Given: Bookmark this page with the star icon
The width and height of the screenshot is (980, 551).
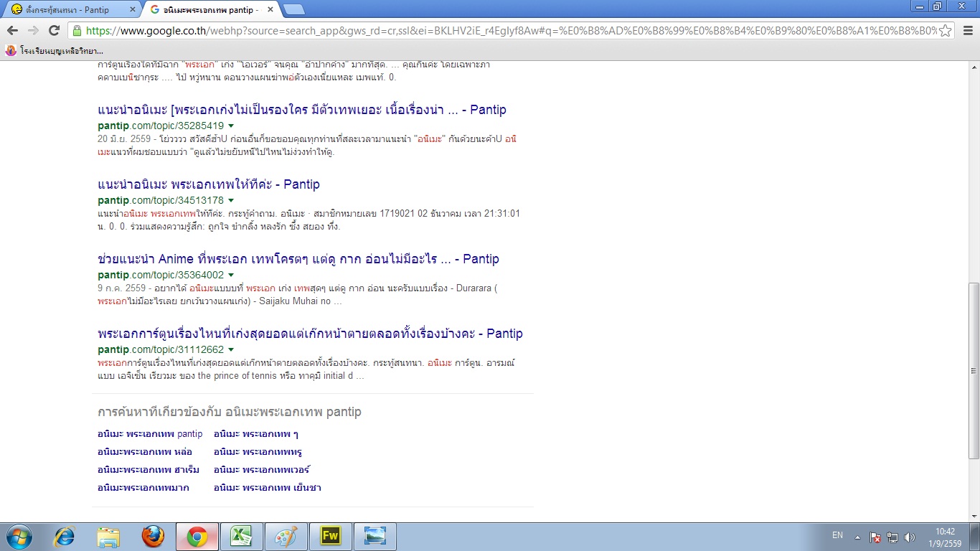Looking at the screenshot, I should pyautogui.click(x=946, y=30).
